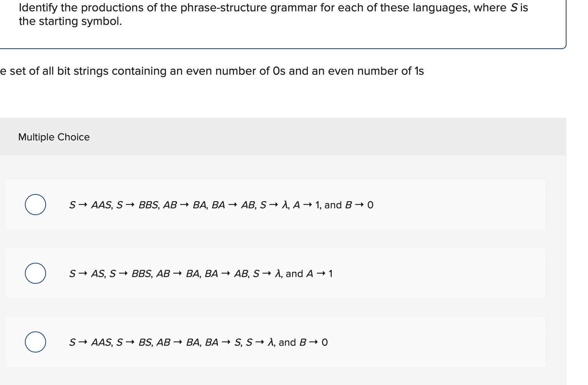Click the second option's highlighted answer row
Screen dimensions: 588x385
[x=276, y=274]
